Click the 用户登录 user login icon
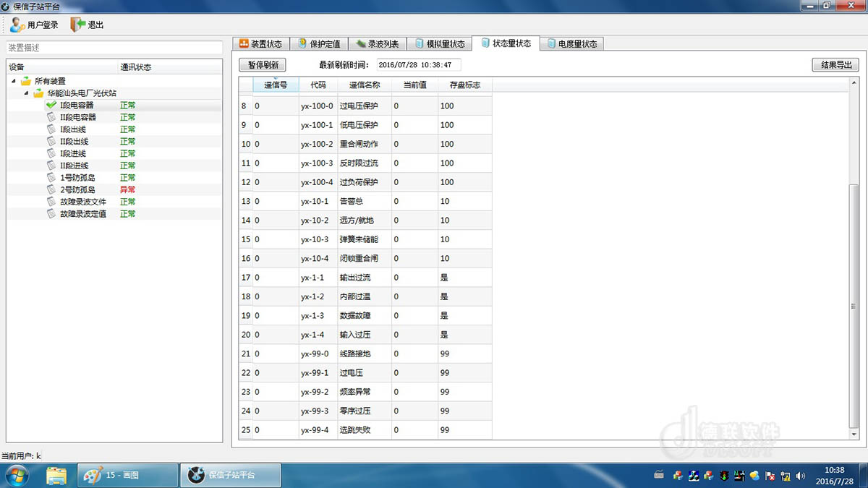Image resolution: width=868 pixels, height=488 pixels. click(x=17, y=25)
